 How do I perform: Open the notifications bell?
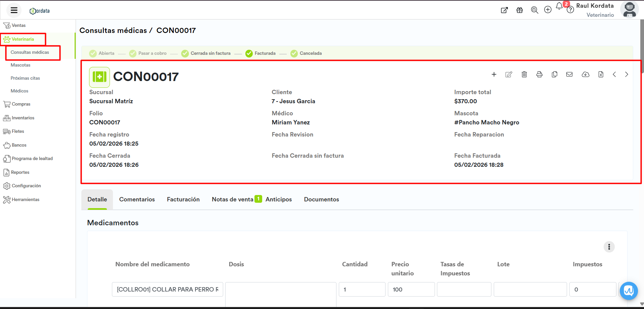559,6
